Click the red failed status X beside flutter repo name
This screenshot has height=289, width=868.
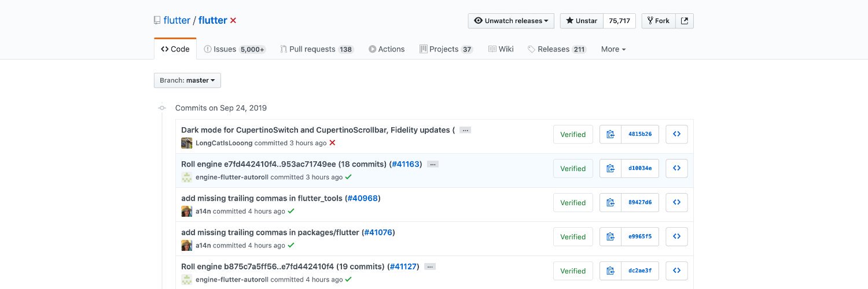coord(233,21)
